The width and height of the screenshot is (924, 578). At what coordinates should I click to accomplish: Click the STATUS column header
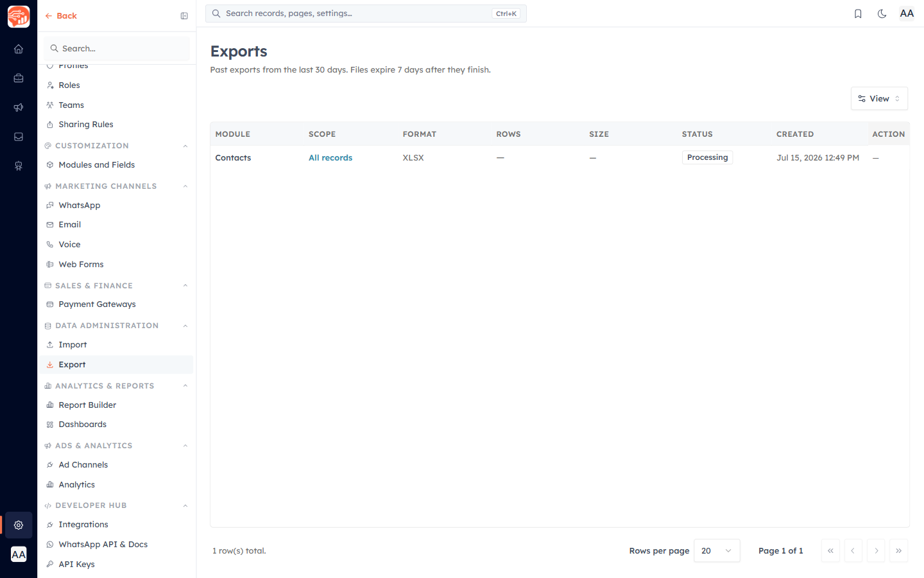point(697,134)
